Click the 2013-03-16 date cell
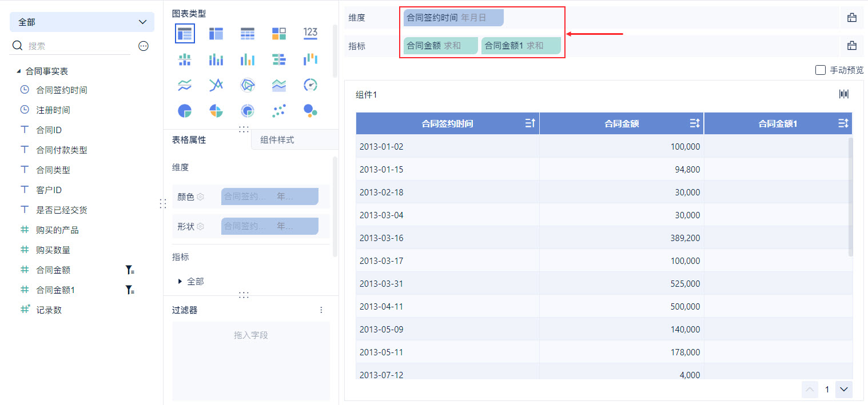This screenshot has height=405, width=868. (448, 238)
